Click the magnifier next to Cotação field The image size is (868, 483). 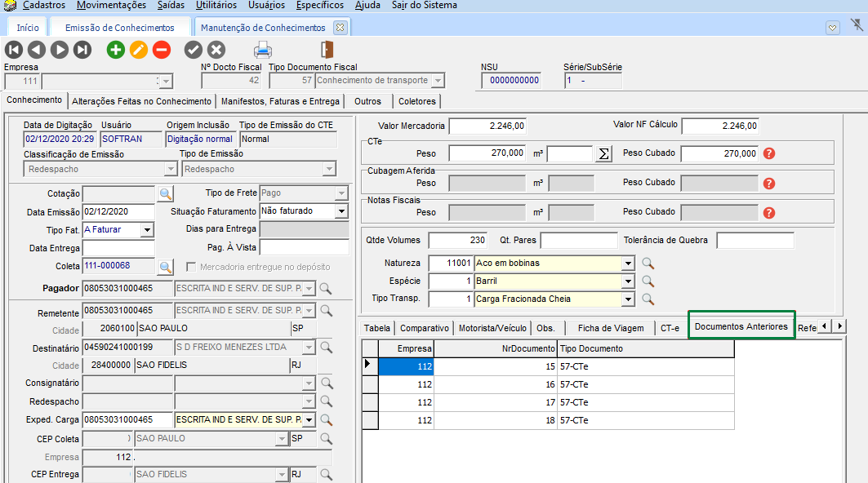(x=166, y=193)
